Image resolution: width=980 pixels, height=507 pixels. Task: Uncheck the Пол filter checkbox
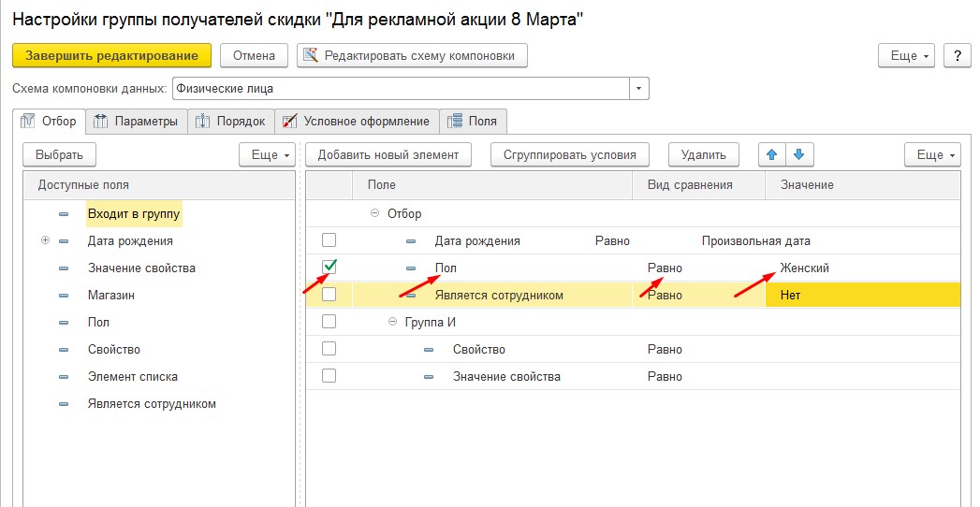click(329, 268)
